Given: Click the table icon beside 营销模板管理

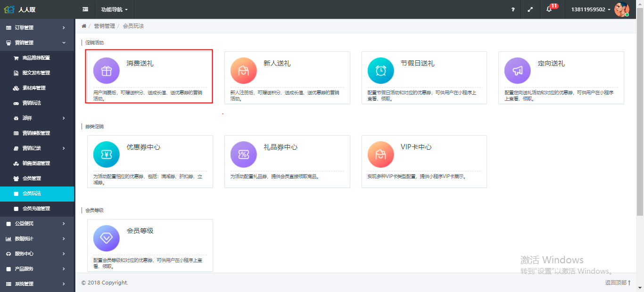Looking at the screenshot, I should (x=16, y=133).
